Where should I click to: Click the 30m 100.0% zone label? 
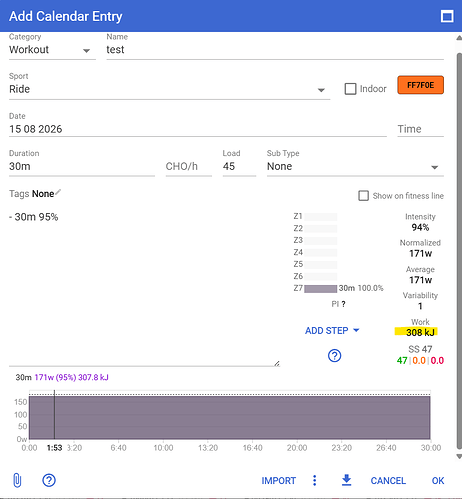[361, 288]
